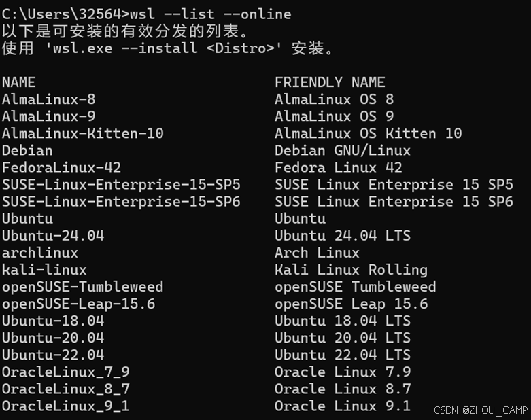Screen dimensions: 531x420
Task: Click the Ubuntu-22.04 distro name
Action: point(53,355)
